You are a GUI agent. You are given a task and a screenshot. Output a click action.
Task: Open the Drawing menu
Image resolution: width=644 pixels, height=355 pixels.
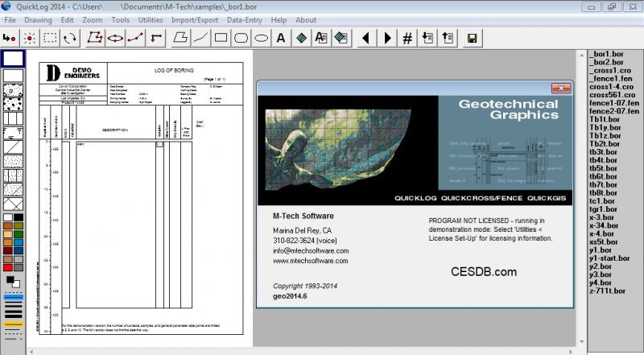[x=38, y=19]
